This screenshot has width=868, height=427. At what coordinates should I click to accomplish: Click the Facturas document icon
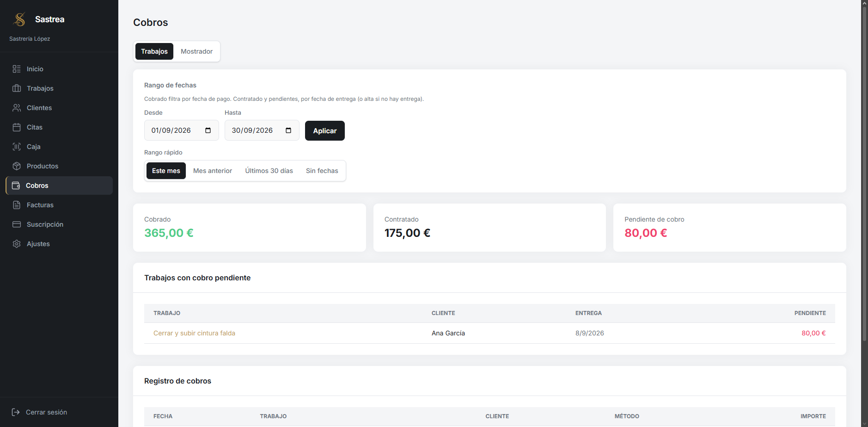(x=17, y=205)
